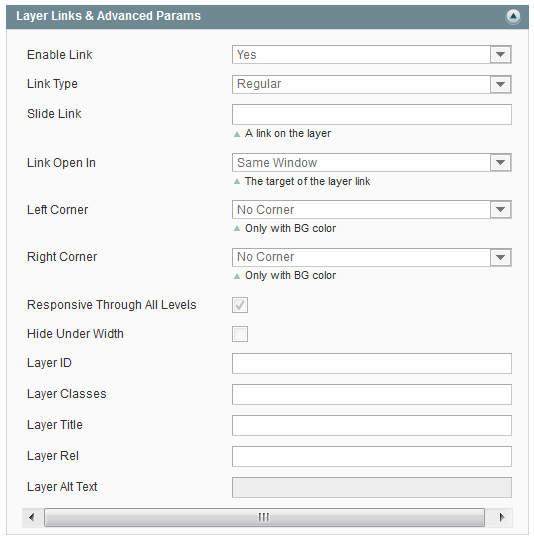Toggle Responsive Through All Levels checkbox
The image size is (534, 539).
tap(240, 305)
